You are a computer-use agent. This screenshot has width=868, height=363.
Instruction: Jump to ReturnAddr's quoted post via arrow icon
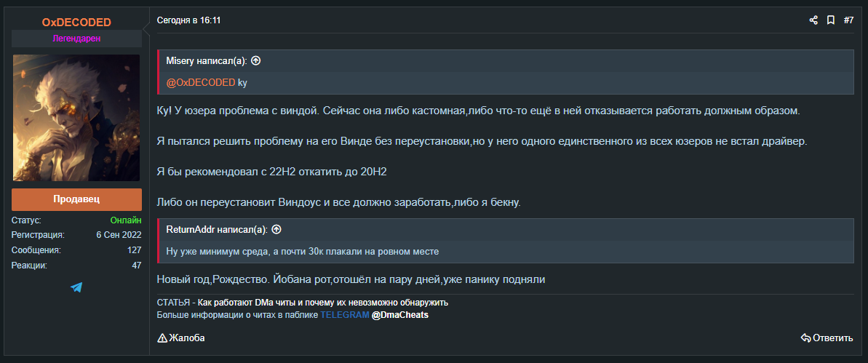[276, 229]
